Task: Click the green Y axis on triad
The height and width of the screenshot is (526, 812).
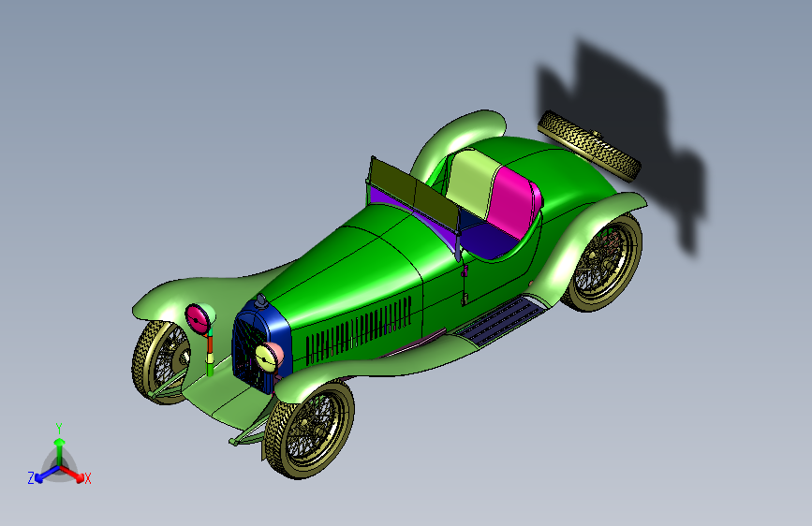Action: [60, 450]
